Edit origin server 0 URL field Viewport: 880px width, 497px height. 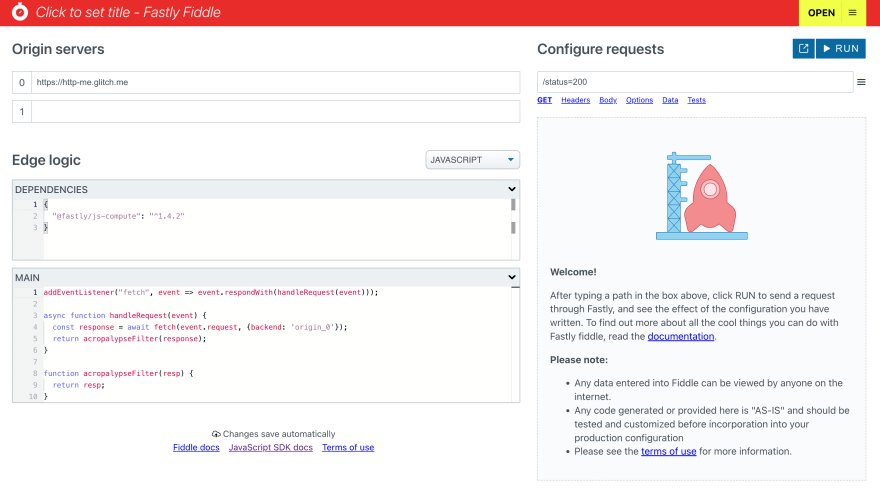[x=275, y=82]
